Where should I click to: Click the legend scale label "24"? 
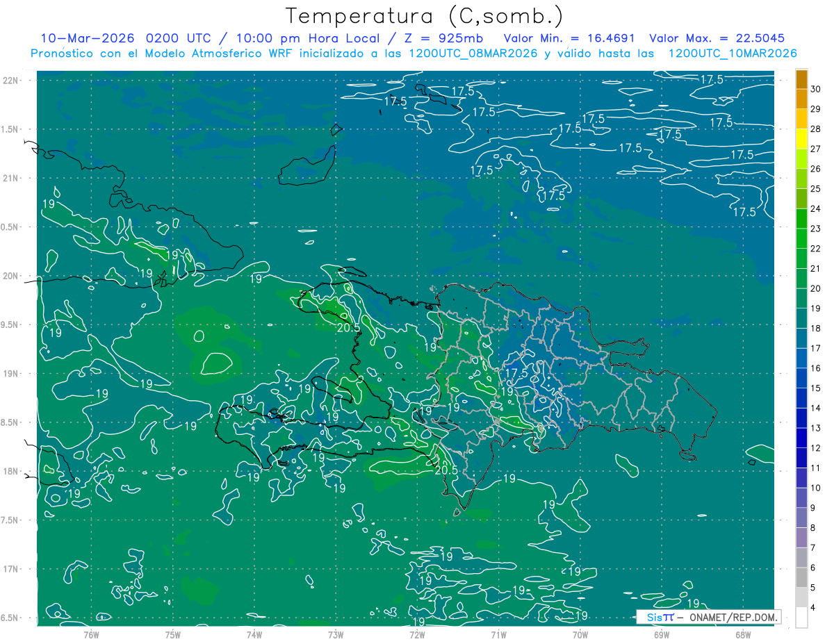[x=816, y=208]
